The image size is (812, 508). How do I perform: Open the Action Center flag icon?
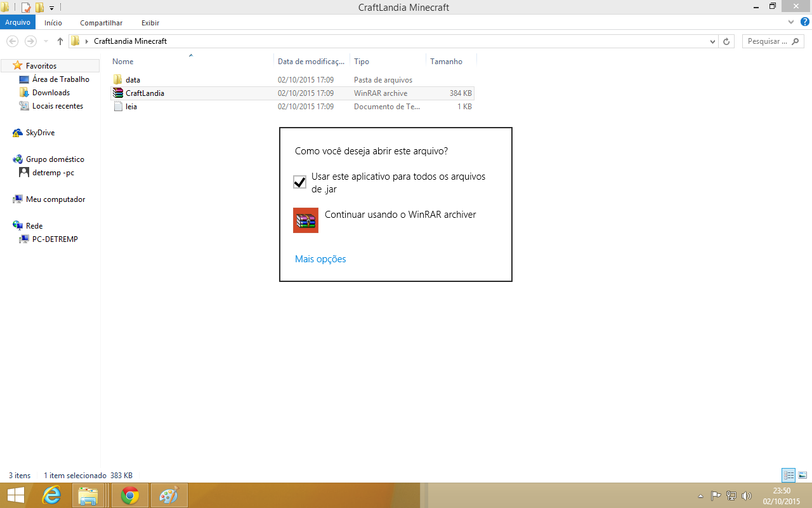point(716,496)
